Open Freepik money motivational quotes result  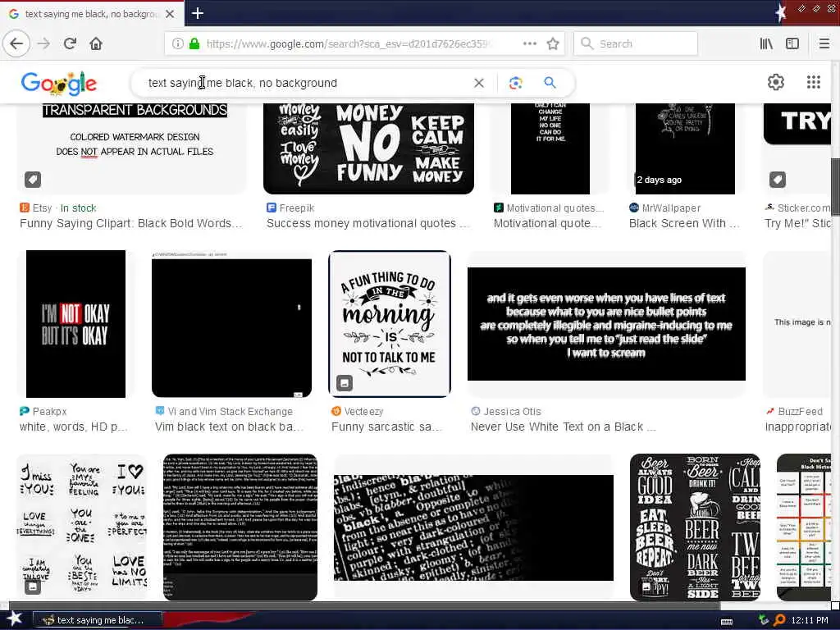tap(367, 223)
